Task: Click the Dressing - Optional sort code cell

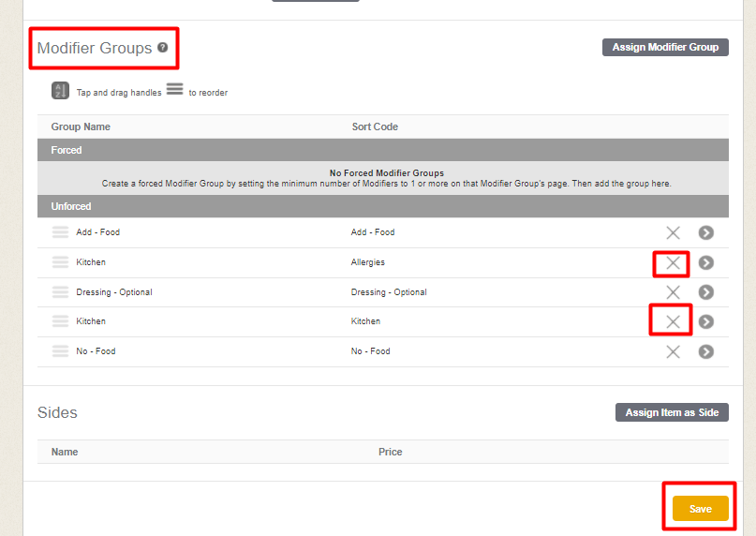Action: (389, 291)
